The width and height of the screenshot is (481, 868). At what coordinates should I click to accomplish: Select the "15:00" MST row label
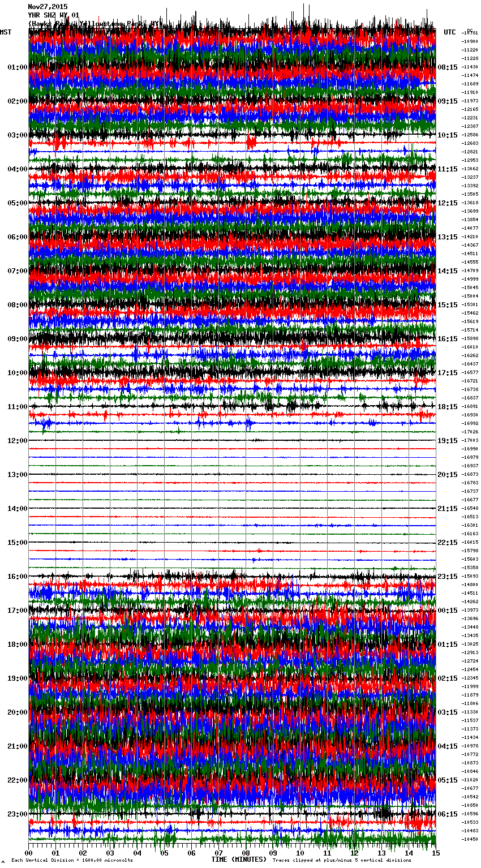coord(18,543)
